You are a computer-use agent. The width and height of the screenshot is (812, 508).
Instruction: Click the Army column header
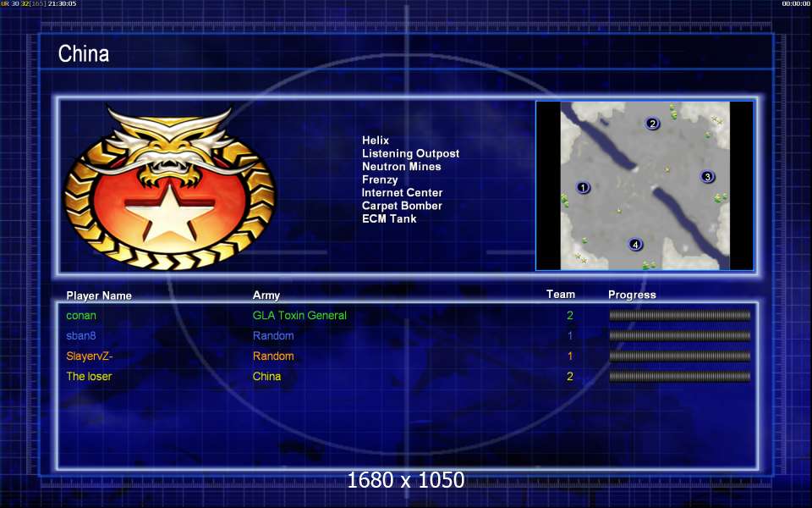[266, 295]
